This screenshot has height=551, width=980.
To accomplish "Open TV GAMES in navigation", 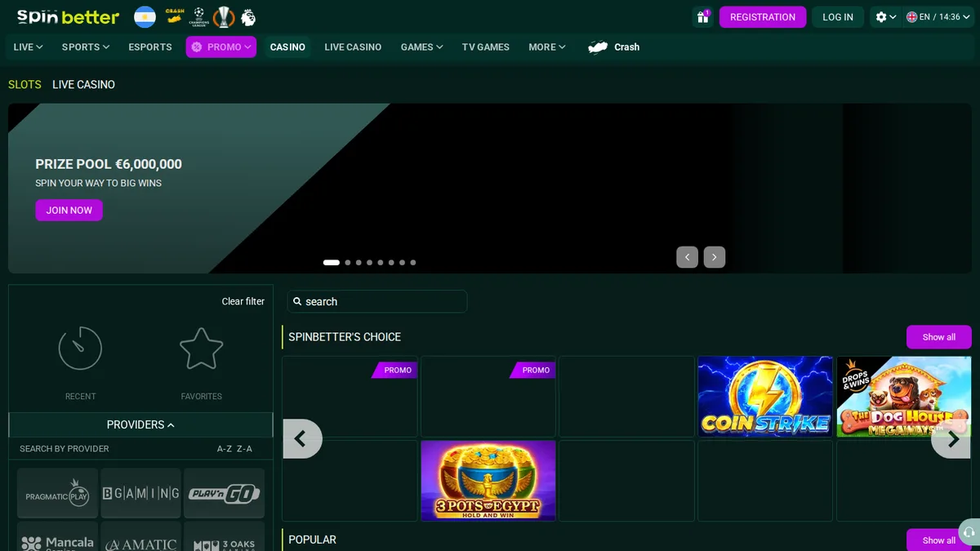I will (486, 47).
